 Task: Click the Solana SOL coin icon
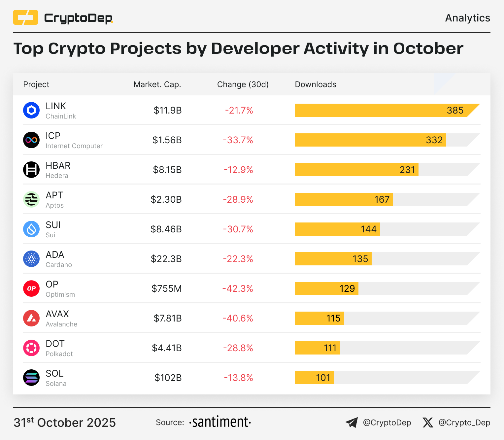click(x=31, y=378)
